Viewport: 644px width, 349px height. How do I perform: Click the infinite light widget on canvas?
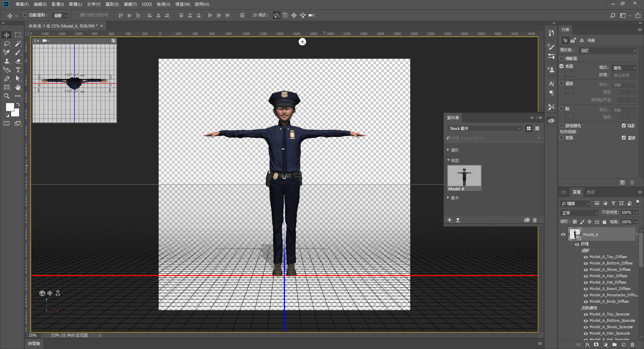[x=302, y=42]
